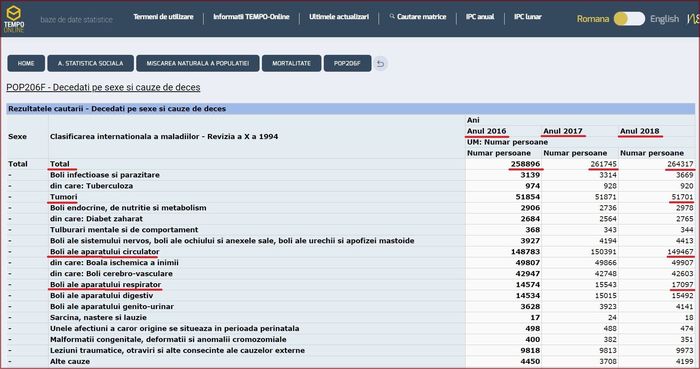The image size is (700, 369).
Task: Go to A. STATISTICA SOCIALA breadcrumb
Action: tap(91, 63)
